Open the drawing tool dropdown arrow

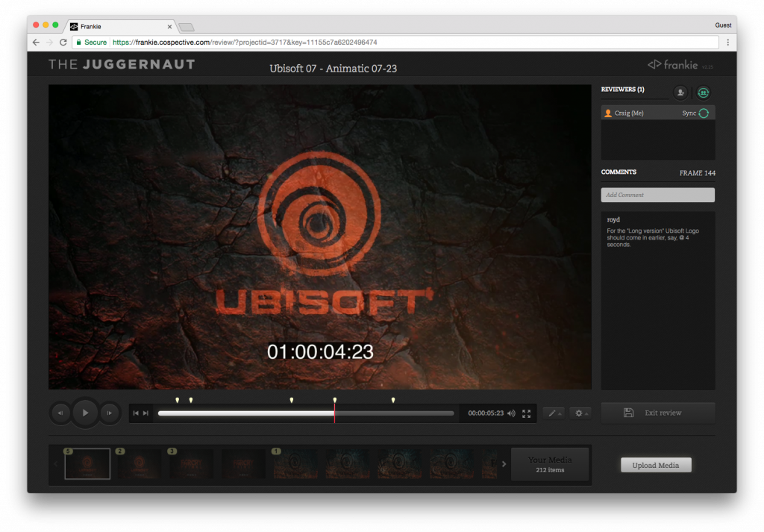tap(560, 414)
